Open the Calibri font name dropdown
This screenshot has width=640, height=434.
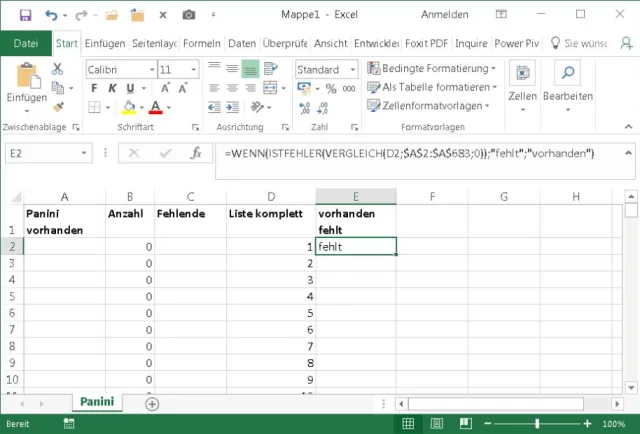pos(151,70)
